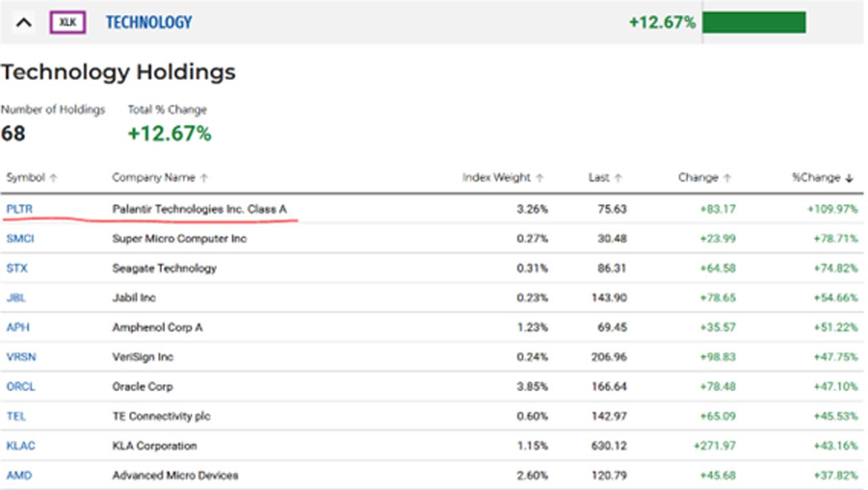Open the AMD symbol link
The width and height of the screenshot is (868, 490).
(x=19, y=475)
